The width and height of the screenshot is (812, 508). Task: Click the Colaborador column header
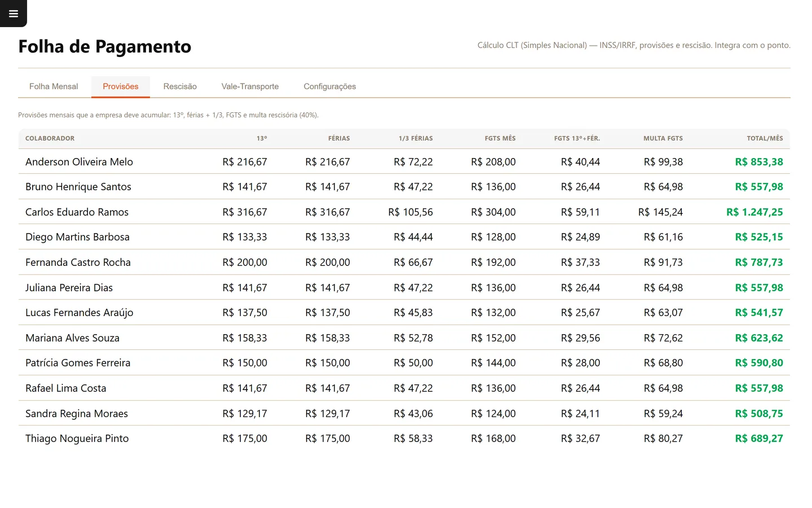tap(50, 138)
